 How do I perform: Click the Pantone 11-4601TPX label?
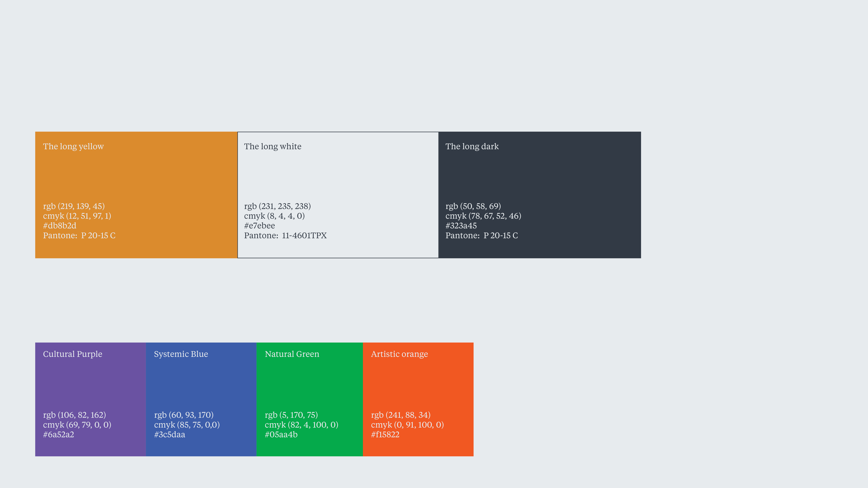[x=285, y=235]
